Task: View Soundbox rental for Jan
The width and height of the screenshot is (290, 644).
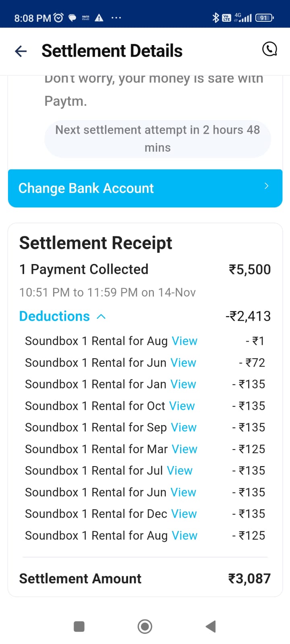Action: [x=183, y=384]
